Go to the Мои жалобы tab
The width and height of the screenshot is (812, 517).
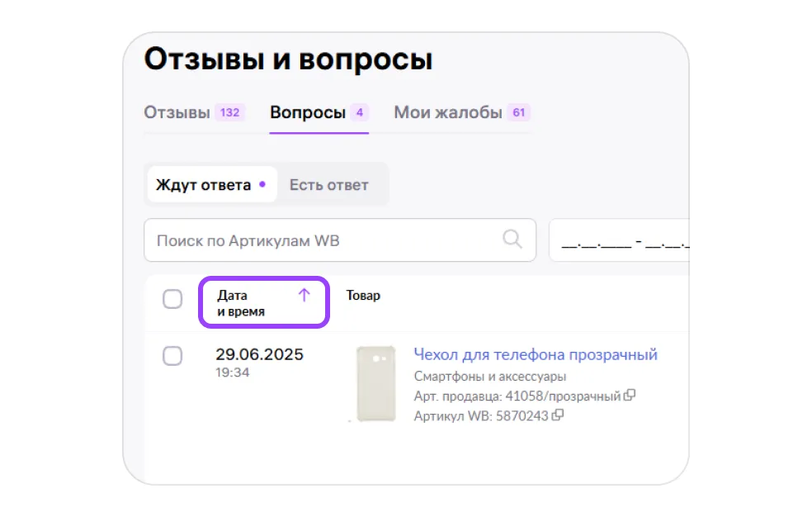[x=447, y=112]
